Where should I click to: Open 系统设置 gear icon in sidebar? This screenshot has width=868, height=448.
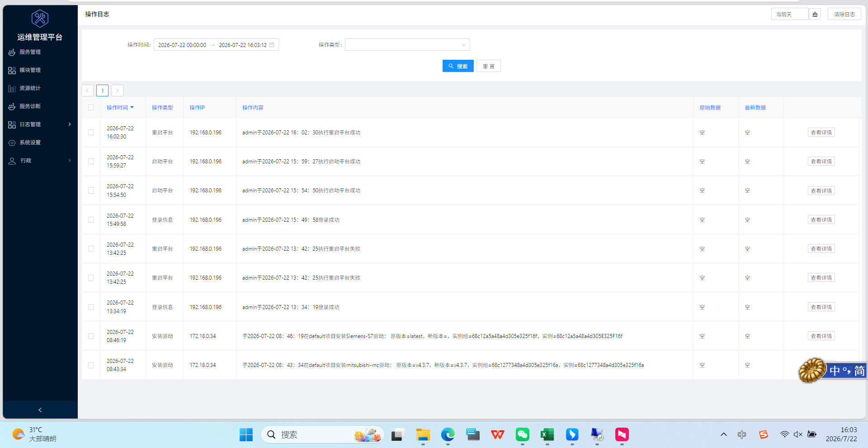[12, 143]
